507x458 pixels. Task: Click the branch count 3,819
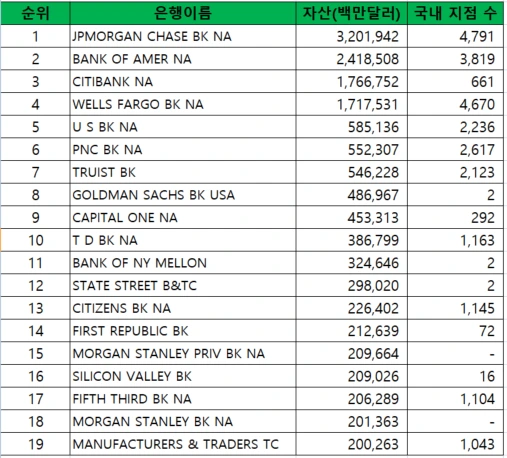pyautogui.click(x=477, y=59)
